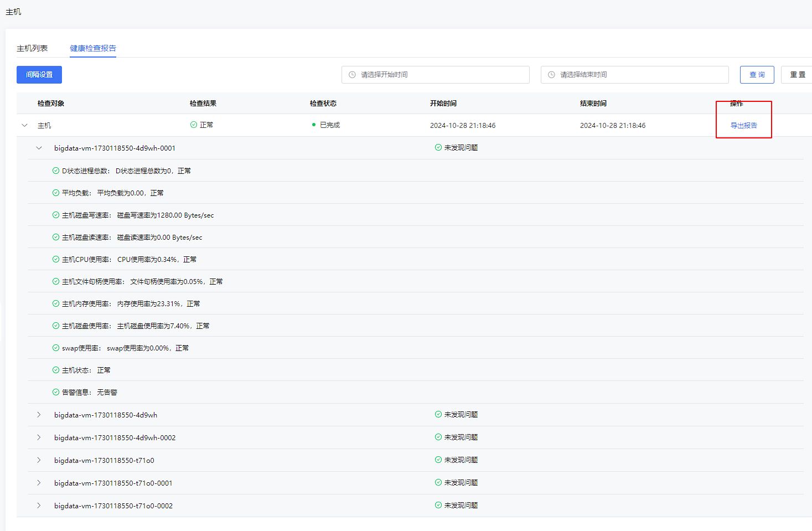Expand bigdata-vm-1730118550-4d9wh-0002 row

coord(39,437)
